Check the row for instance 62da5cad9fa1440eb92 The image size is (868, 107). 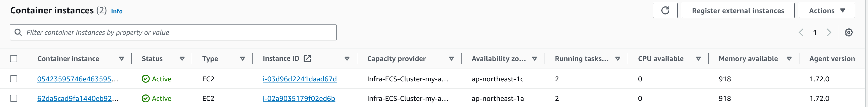click(x=13, y=98)
